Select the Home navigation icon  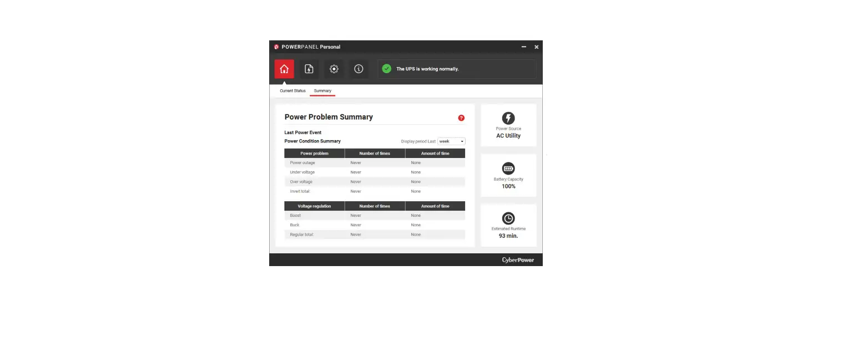pyautogui.click(x=284, y=69)
